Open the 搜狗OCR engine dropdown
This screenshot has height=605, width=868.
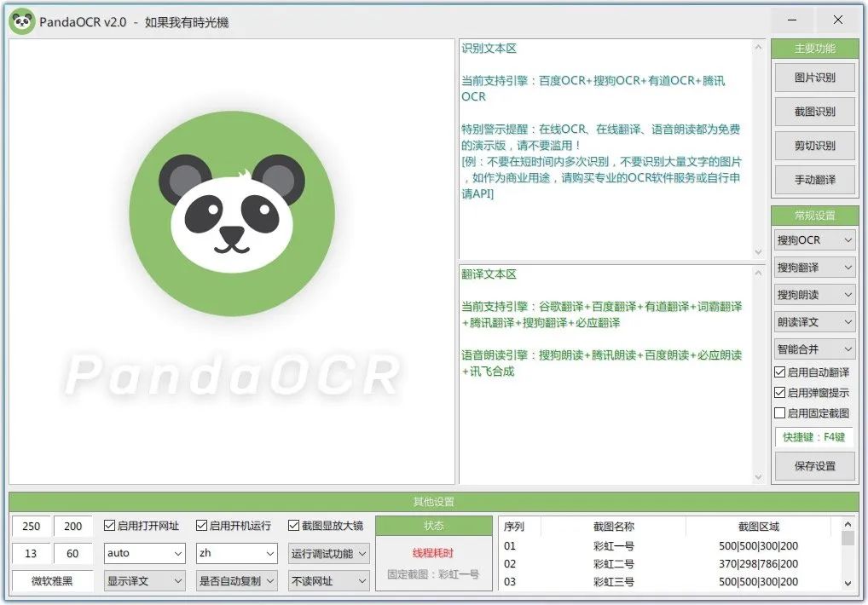(x=814, y=239)
